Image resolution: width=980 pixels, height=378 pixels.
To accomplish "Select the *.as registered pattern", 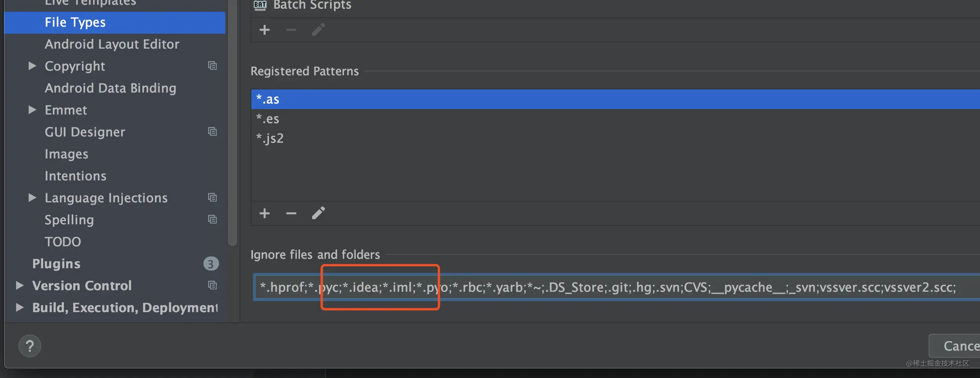I will point(615,99).
